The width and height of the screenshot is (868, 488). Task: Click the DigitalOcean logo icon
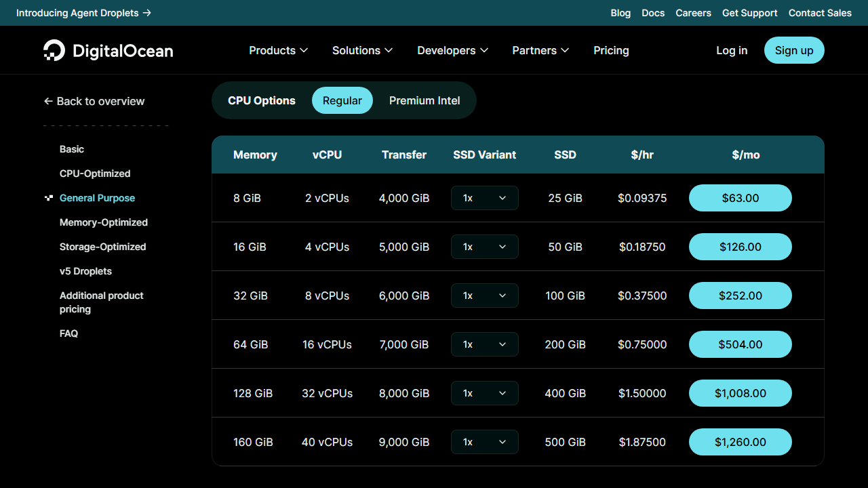pos(54,50)
